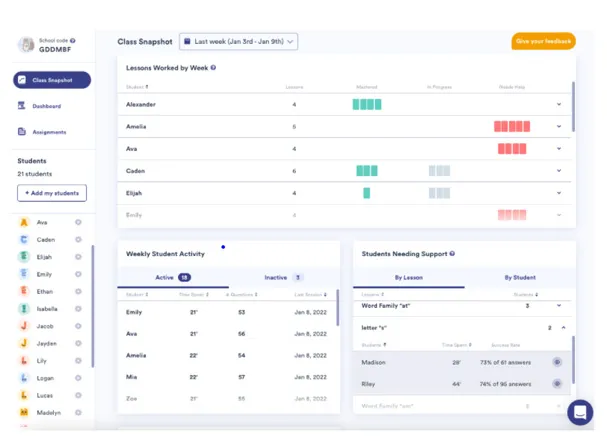Image resolution: width=607 pixels, height=444 pixels.
Task: Open the chat support widget
Action: coord(579,412)
